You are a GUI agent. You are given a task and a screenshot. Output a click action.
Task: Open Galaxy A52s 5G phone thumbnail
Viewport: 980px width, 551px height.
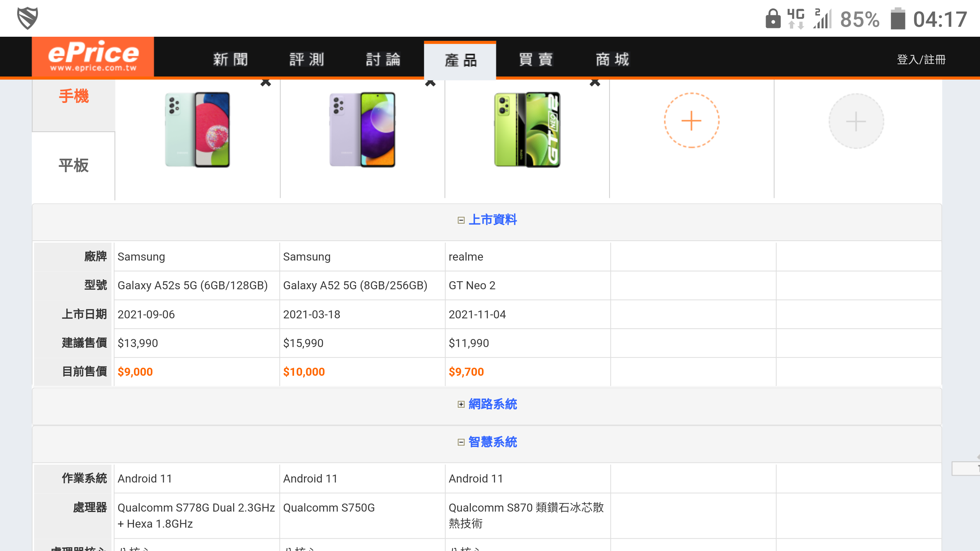(198, 129)
